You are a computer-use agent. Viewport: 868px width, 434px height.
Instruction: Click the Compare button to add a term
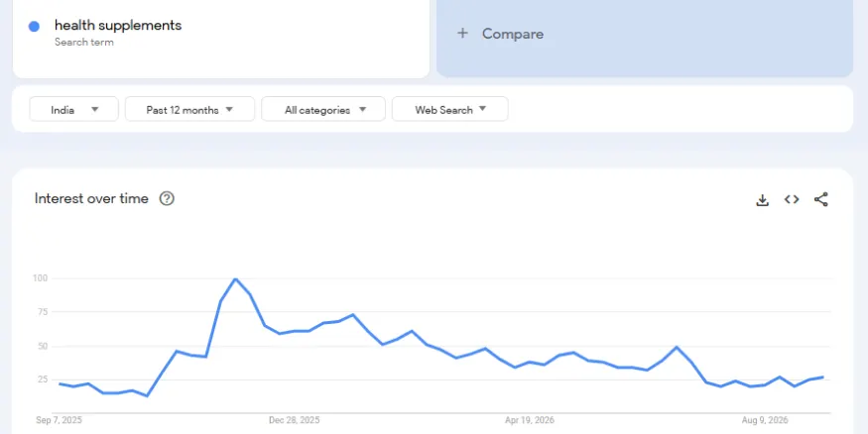click(x=645, y=35)
